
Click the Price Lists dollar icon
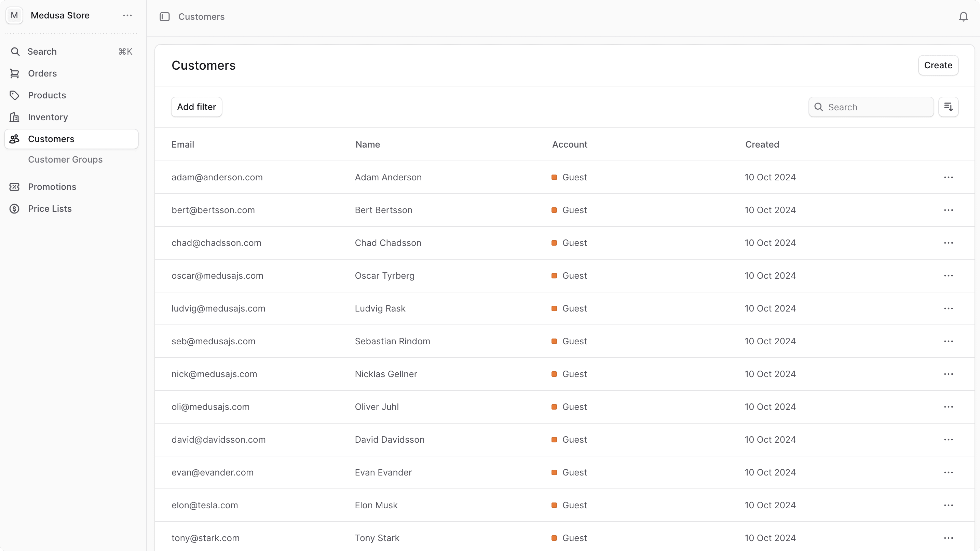14,208
